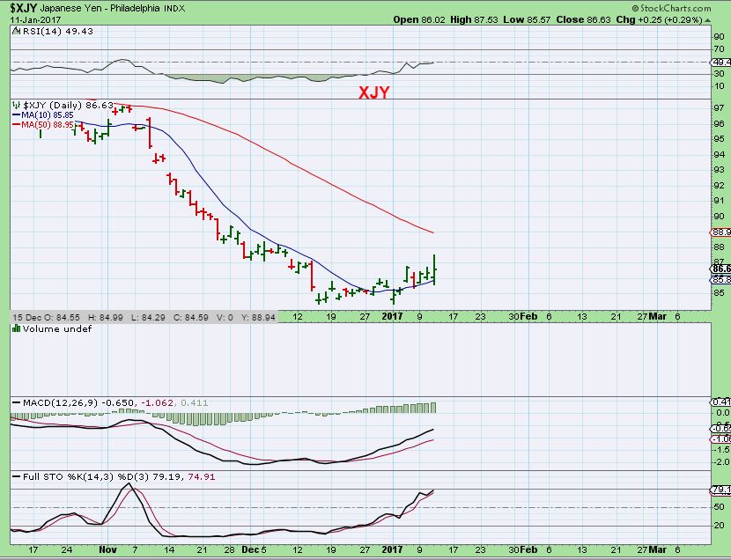Click the 11-Jan-2017 chart date label
This screenshot has width=731, height=560.
(x=31, y=19)
